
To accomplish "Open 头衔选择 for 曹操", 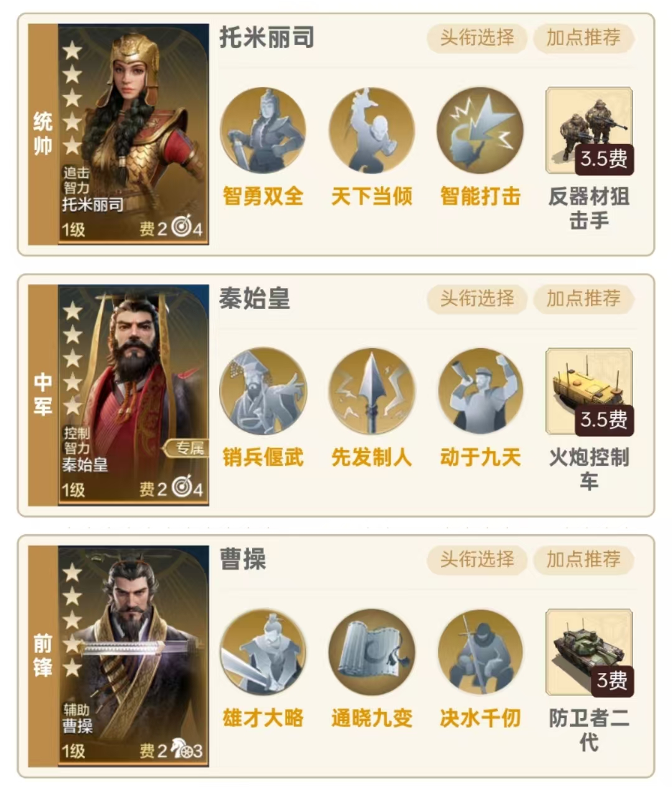I will (x=477, y=560).
